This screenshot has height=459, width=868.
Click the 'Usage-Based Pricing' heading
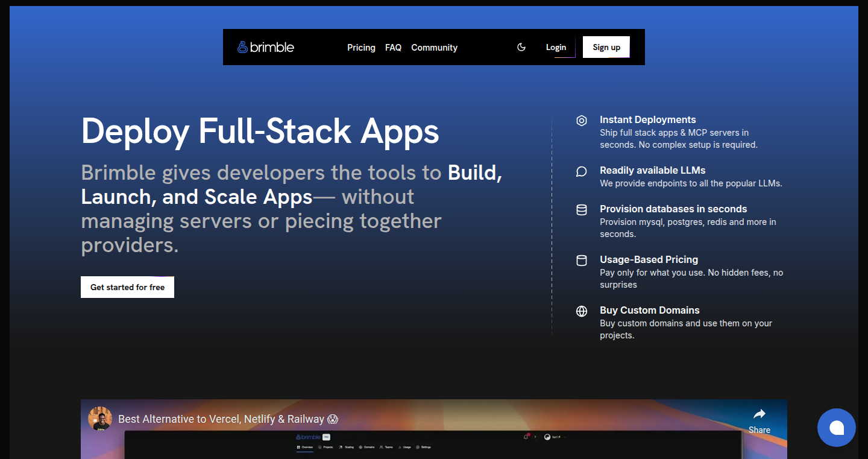(649, 259)
